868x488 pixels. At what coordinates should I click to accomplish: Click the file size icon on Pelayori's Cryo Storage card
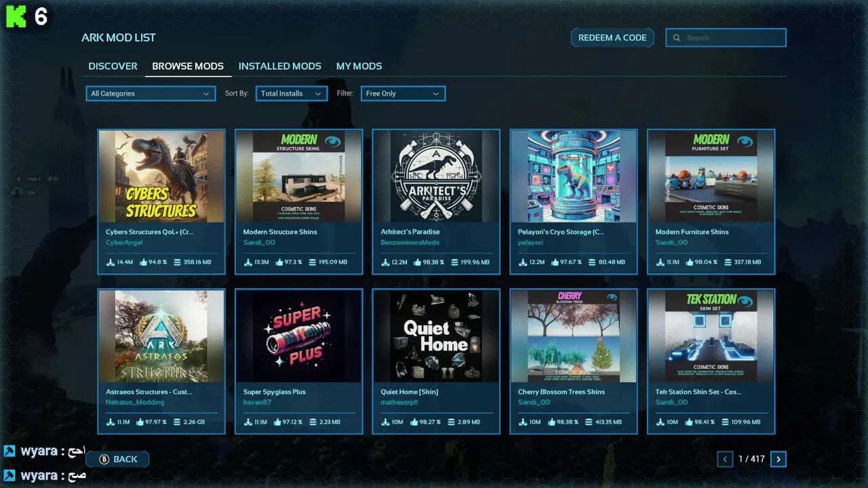pos(591,262)
